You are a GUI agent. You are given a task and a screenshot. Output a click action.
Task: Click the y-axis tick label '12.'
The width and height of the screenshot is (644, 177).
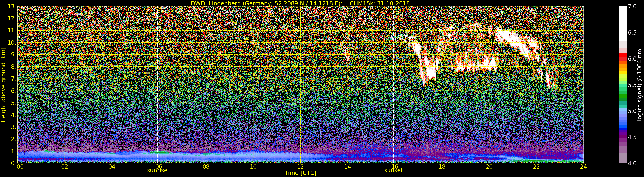pyautogui.click(x=12, y=18)
